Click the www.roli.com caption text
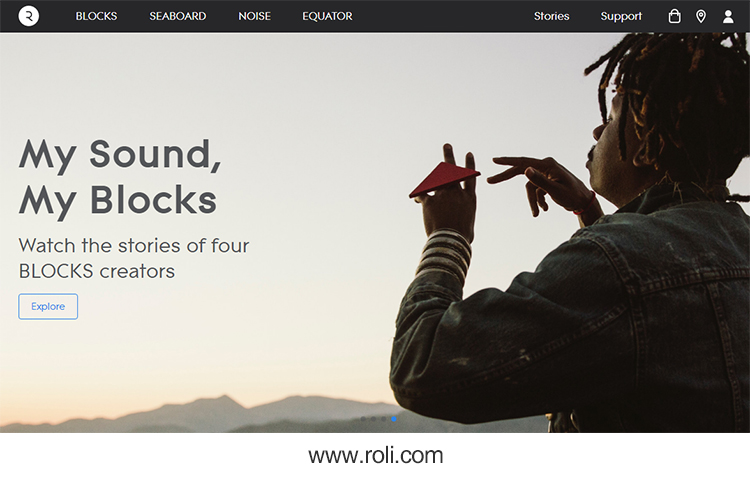Screen dimensions: 750x480 pyautogui.click(x=375, y=456)
